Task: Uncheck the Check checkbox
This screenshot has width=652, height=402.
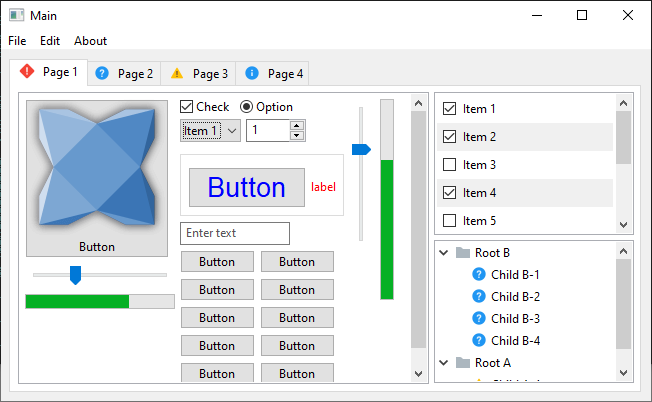Action: tap(186, 107)
